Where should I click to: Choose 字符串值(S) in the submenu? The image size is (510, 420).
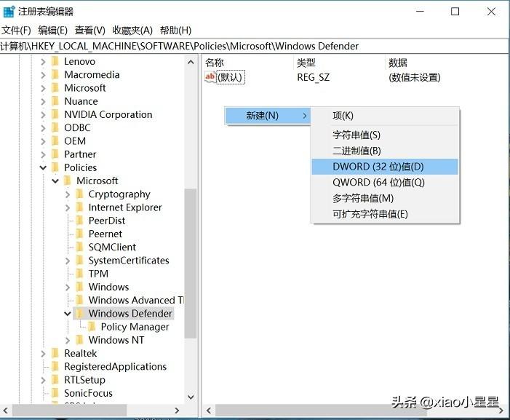(385, 135)
